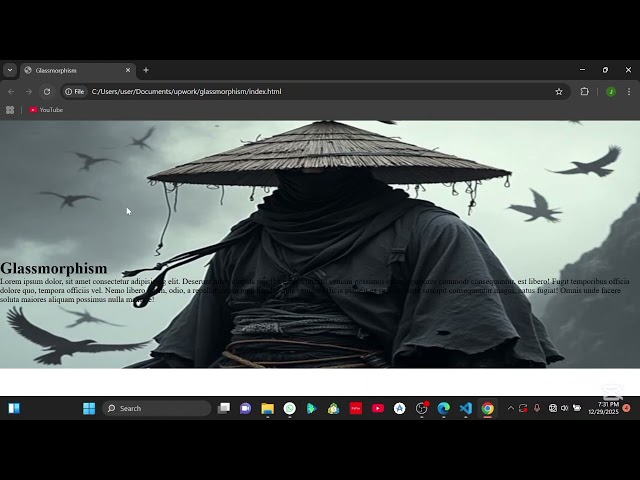Image resolution: width=640 pixels, height=480 pixels.
Task: Open the volume speaker tray icon
Action: [x=564, y=408]
